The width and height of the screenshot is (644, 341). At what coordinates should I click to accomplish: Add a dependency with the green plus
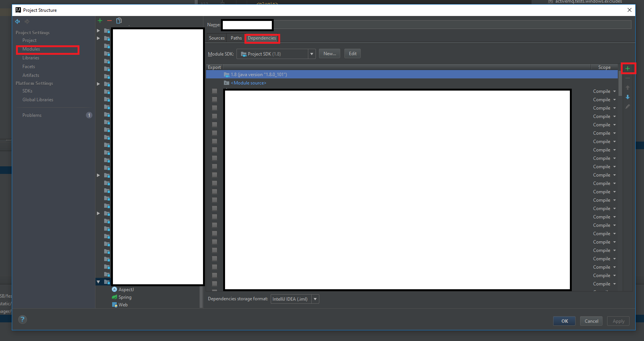tap(628, 69)
